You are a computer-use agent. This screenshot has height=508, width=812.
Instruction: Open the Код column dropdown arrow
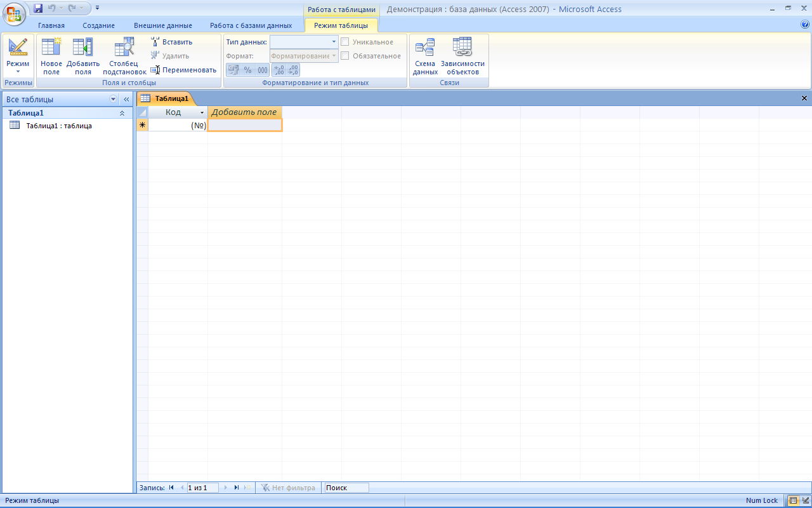tap(202, 112)
